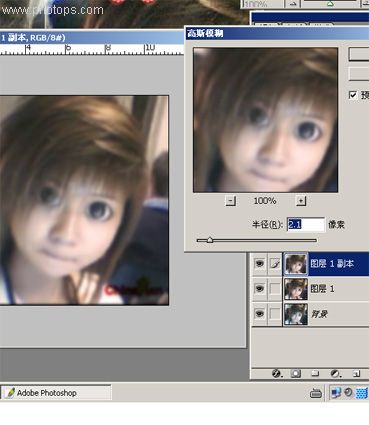The height and width of the screenshot is (425, 369).
Task: Create a new layer group icon
Action: click(x=315, y=374)
